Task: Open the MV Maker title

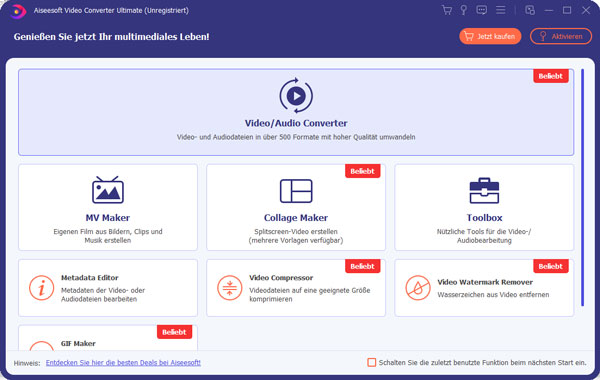Action: [108, 218]
